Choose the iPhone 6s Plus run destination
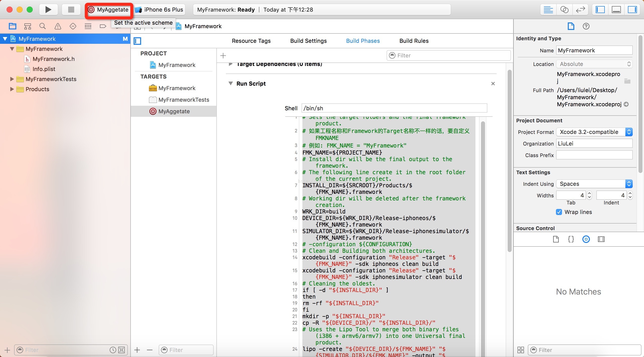This screenshot has width=644, height=357. tap(159, 10)
